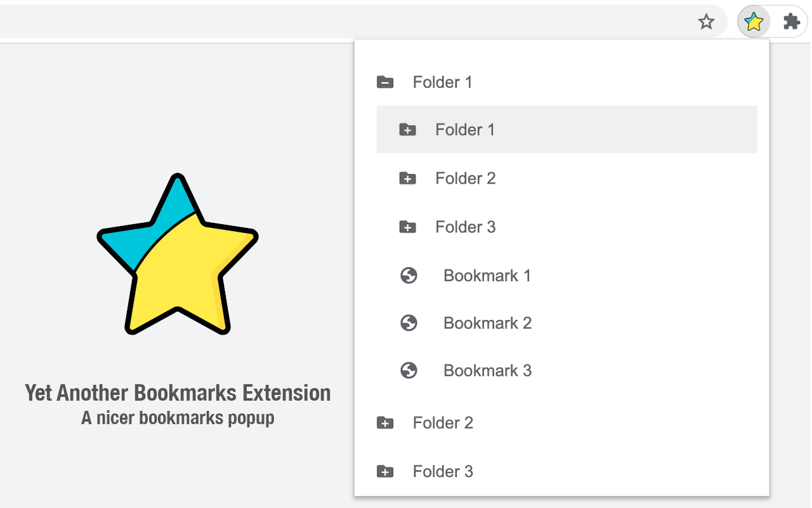Select the last 'Folder 3' label in the popup

(x=443, y=471)
